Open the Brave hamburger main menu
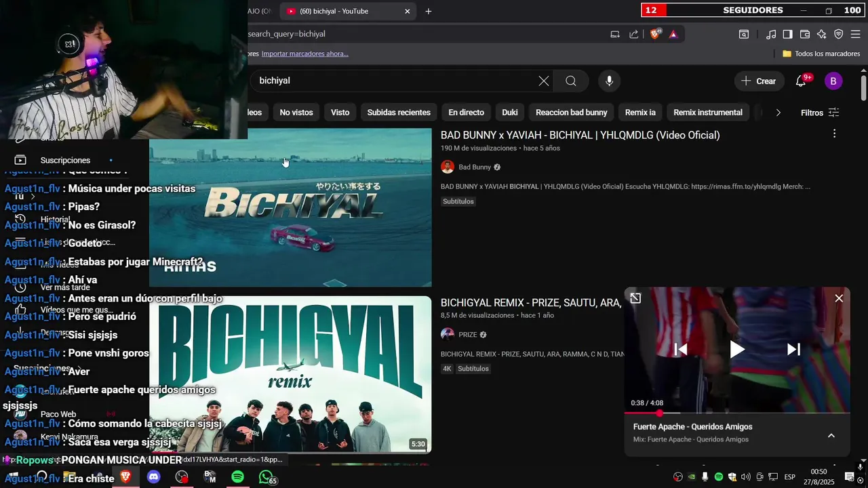The height and width of the screenshot is (488, 868). point(855,34)
